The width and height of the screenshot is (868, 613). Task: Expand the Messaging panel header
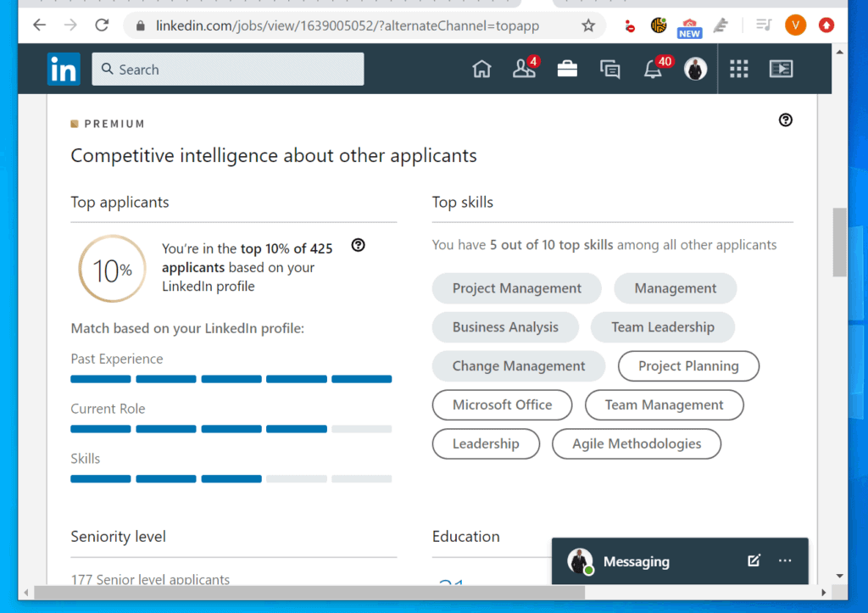click(680, 561)
